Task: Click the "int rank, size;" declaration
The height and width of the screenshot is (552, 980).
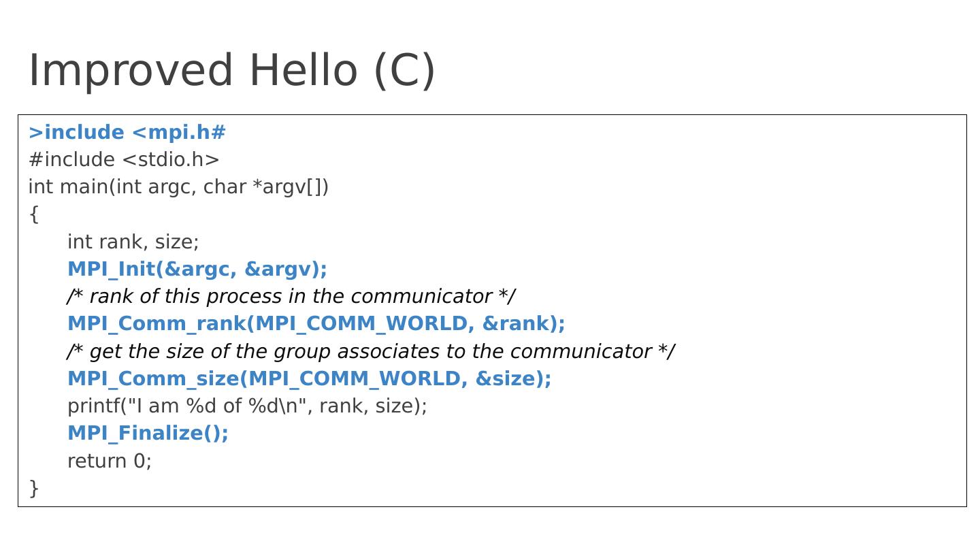Action: 133,242
